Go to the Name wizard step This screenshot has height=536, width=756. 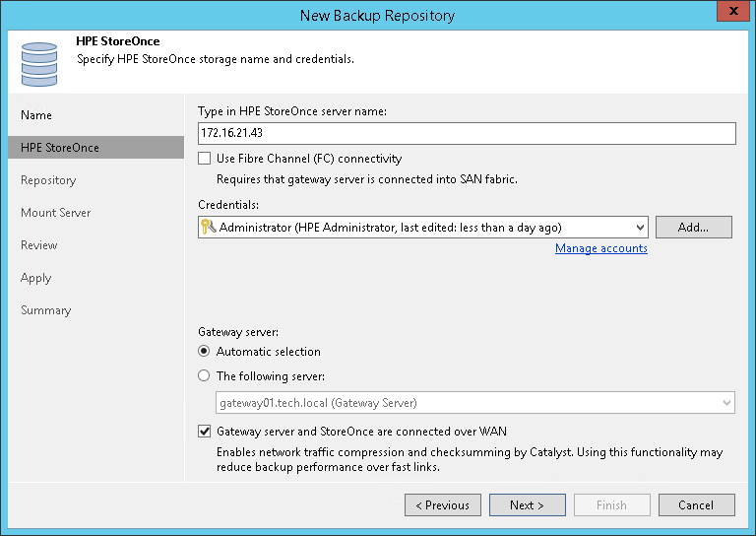pos(36,115)
